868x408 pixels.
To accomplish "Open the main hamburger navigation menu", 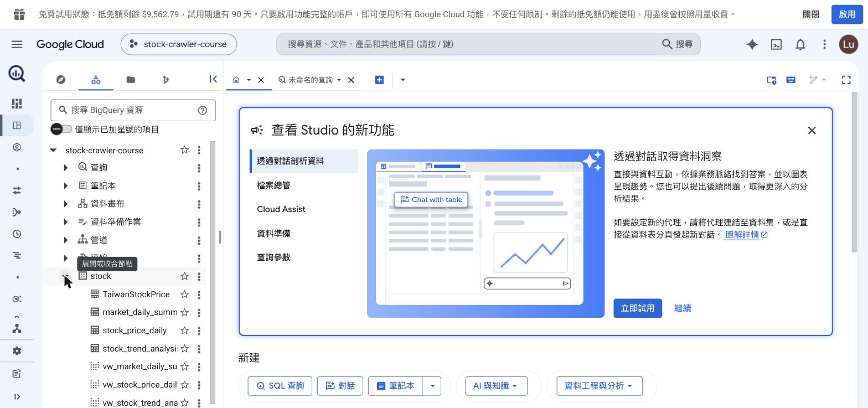I will [x=17, y=44].
